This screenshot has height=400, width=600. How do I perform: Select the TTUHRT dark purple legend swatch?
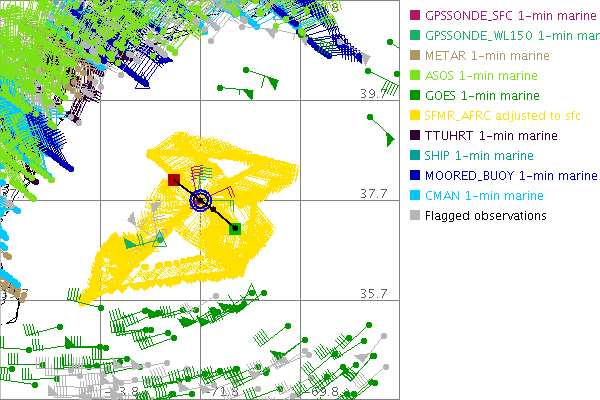(x=415, y=135)
